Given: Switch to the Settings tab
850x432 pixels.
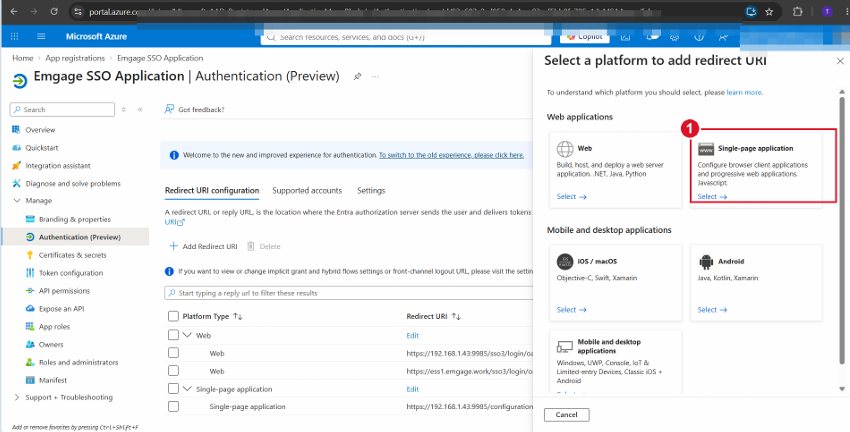Looking at the screenshot, I should [371, 190].
